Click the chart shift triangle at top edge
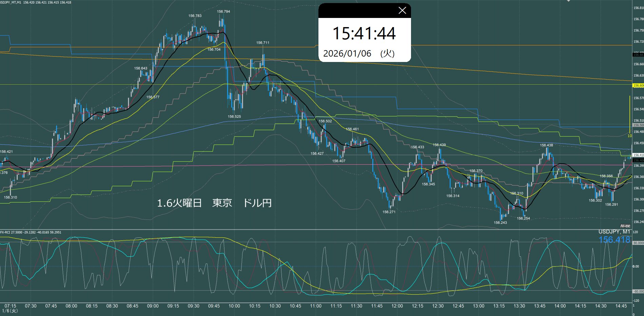The width and height of the screenshot is (644, 316). click(569, 1)
